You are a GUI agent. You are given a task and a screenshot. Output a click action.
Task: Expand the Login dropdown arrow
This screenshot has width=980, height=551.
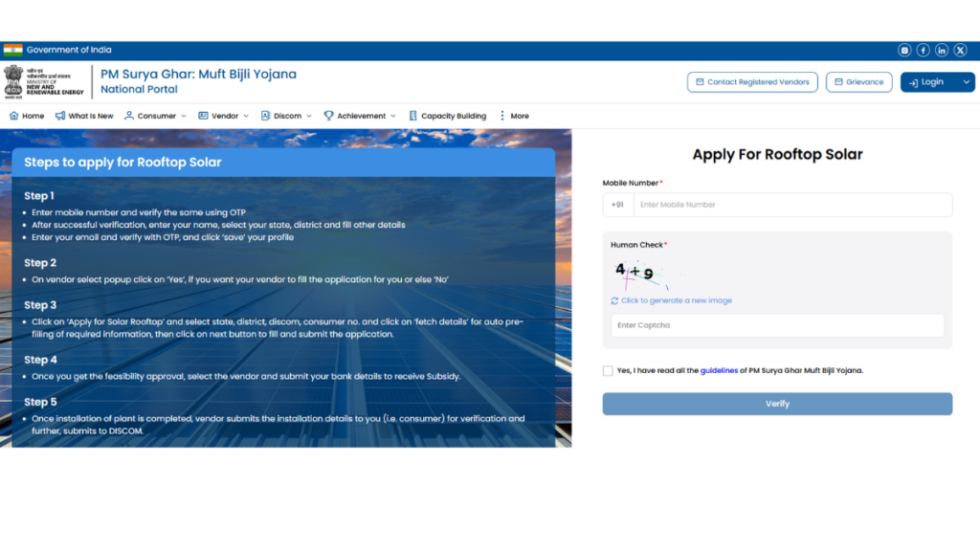click(965, 82)
